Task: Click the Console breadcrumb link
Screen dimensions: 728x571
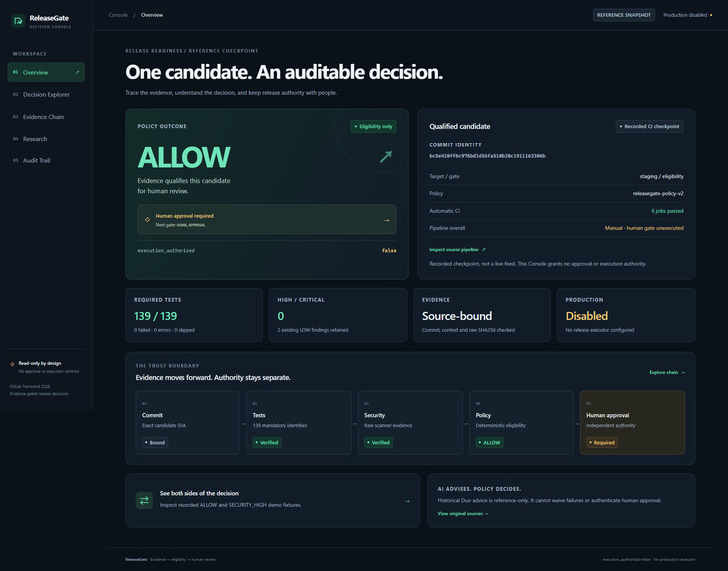Action: pos(118,15)
